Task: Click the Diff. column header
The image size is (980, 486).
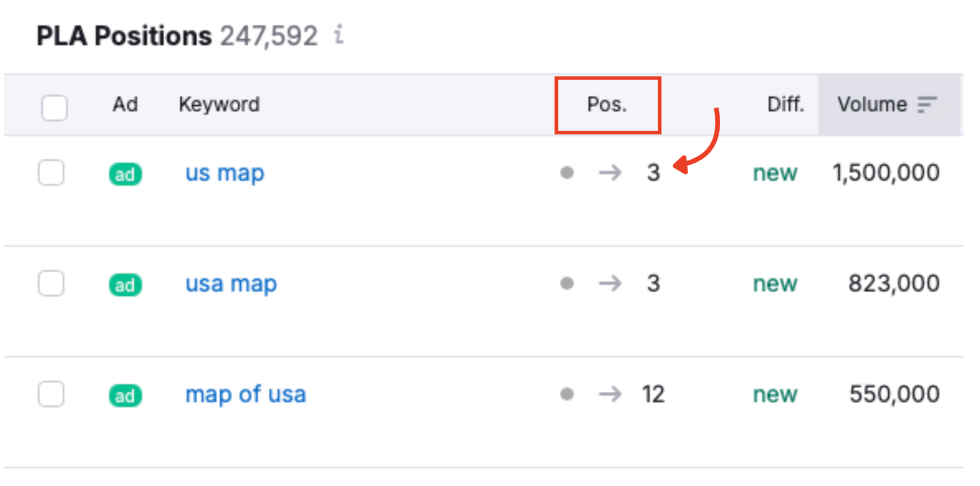Action: (785, 105)
